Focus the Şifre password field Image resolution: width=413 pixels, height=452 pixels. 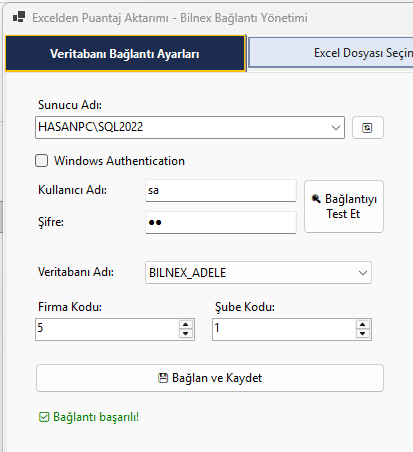[x=221, y=222]
